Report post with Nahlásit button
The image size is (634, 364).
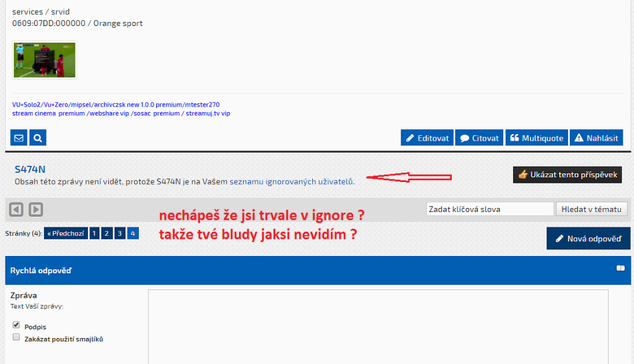tap(597, 138)
